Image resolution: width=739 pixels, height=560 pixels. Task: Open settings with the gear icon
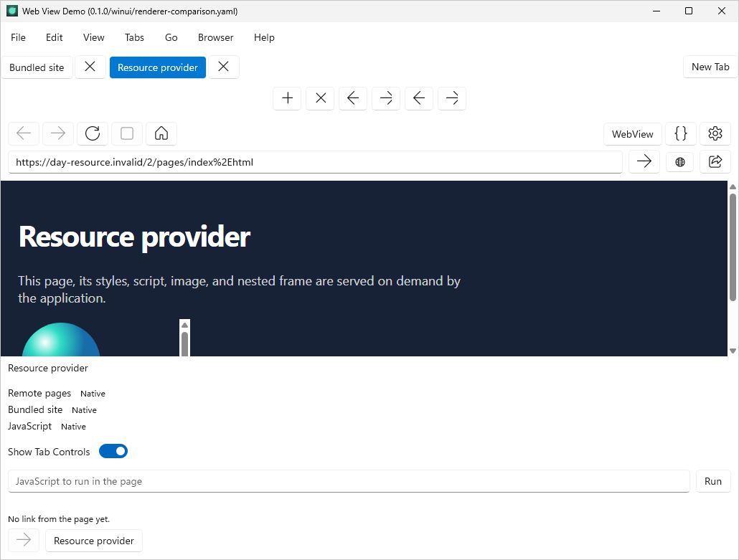click(x=715, y=134)
